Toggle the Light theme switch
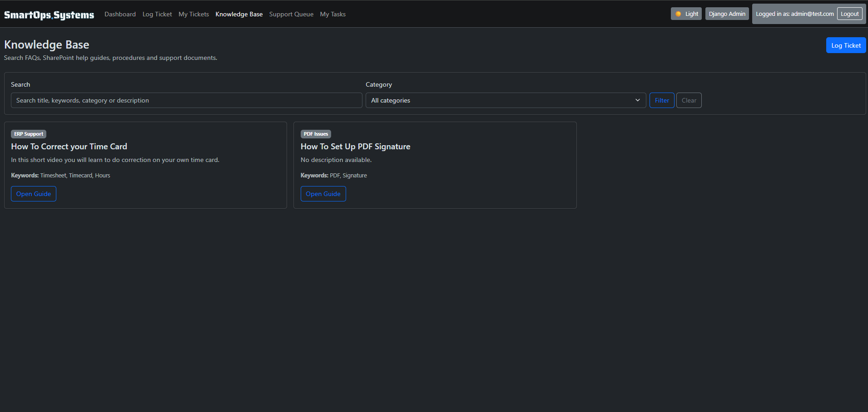Screen dimensions: 868x412 (686, 14)
